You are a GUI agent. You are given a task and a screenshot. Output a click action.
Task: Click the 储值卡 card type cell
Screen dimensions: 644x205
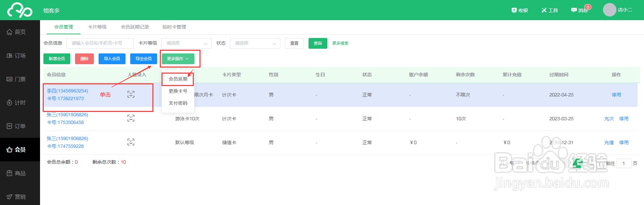point(229,143)
